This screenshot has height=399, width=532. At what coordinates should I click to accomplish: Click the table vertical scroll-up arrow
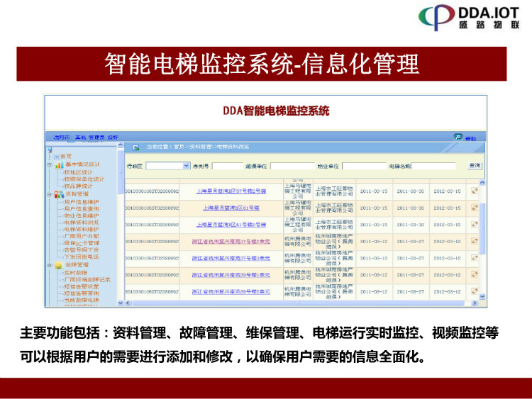(482, 183)
